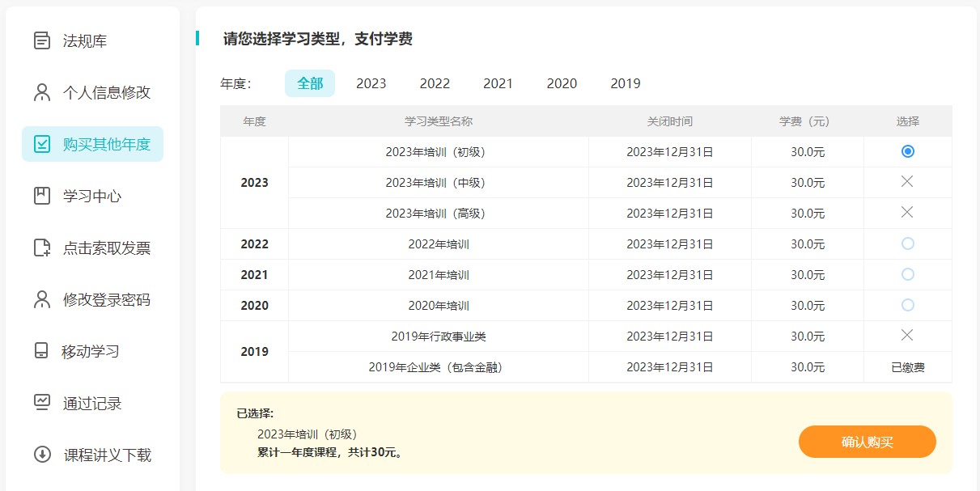The width and height of the screenshot is (980, 491).
Task: Click the 修改登录密码 user icon
Action: (x=42, y=299)
